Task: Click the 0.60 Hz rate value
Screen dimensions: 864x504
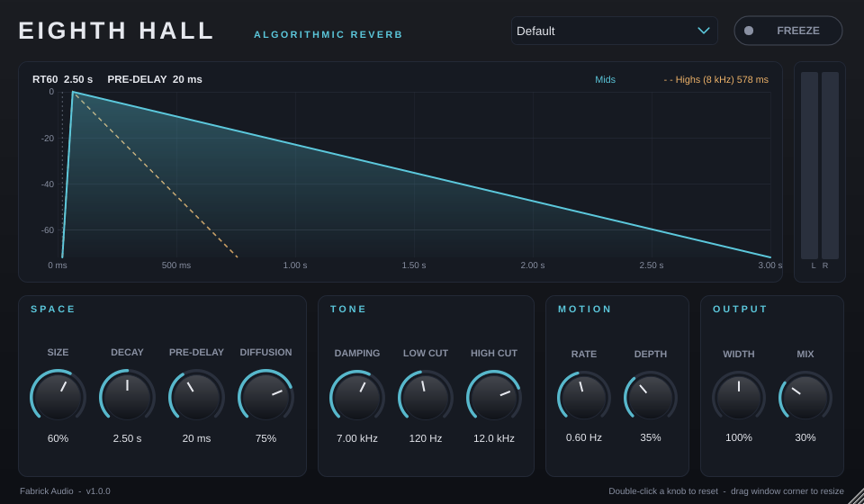Action: (584, 437)
